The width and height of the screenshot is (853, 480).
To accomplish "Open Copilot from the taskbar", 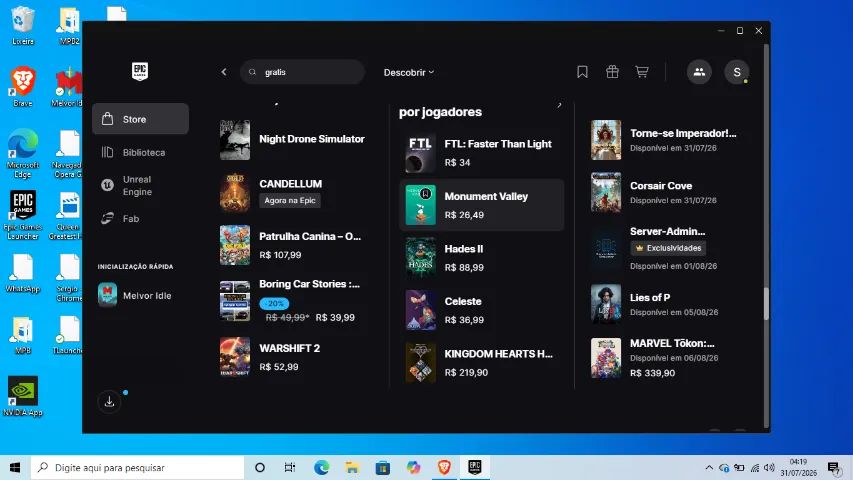I will pos(413,467).
